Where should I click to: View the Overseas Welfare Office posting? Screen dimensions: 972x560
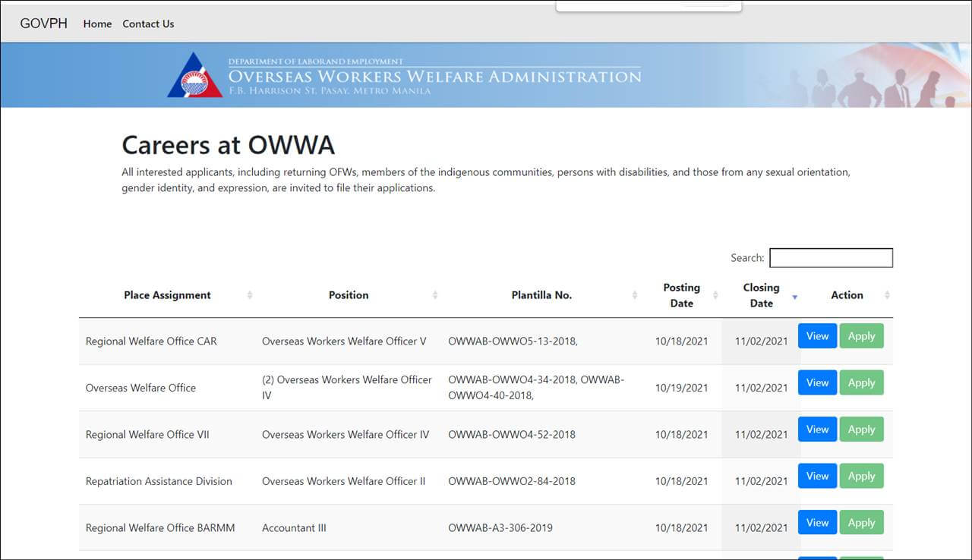point(817,382)
